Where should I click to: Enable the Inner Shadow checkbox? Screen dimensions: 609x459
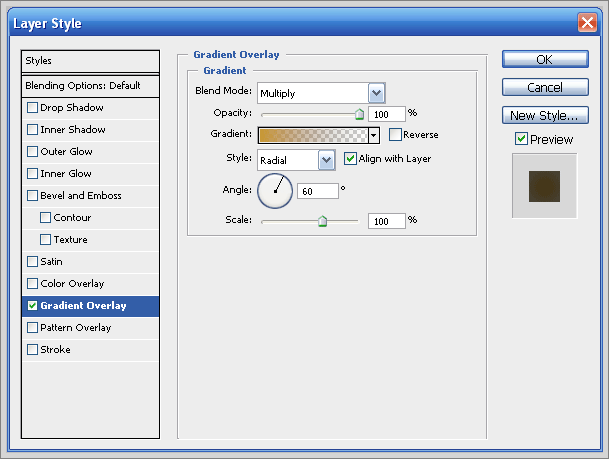[32, 129]
